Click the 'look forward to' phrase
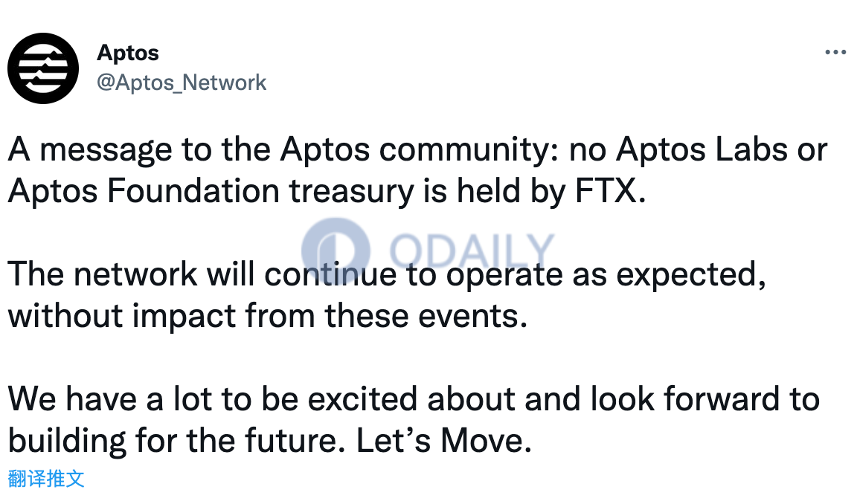This screenshot has width=857, height=504. 705,398
